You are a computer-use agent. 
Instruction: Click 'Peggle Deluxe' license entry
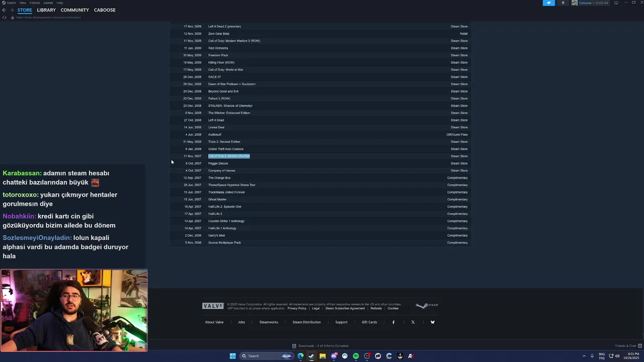[x=218, y=163]
